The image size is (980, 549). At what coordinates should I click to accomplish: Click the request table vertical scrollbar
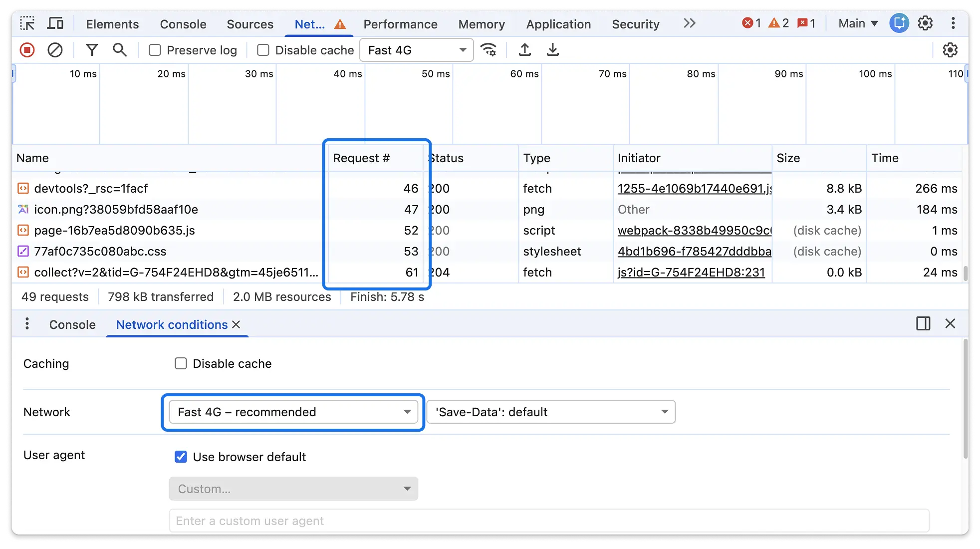[x=966, y=273]
